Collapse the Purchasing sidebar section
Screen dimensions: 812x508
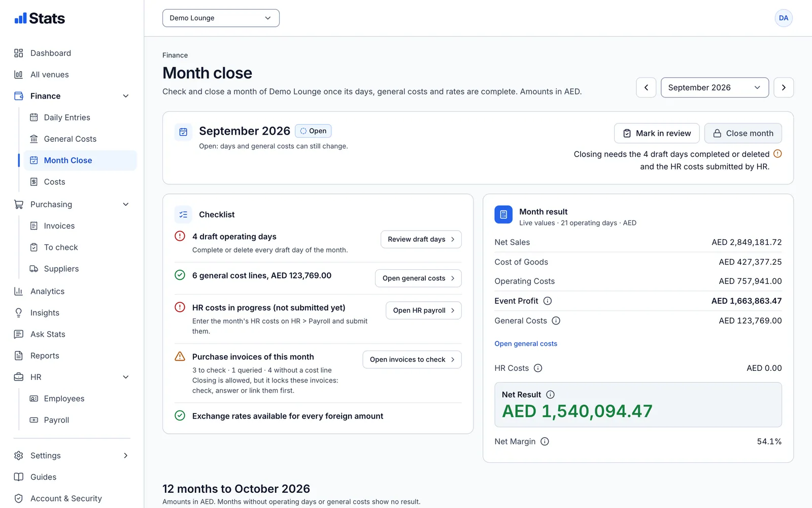(126, 204)
